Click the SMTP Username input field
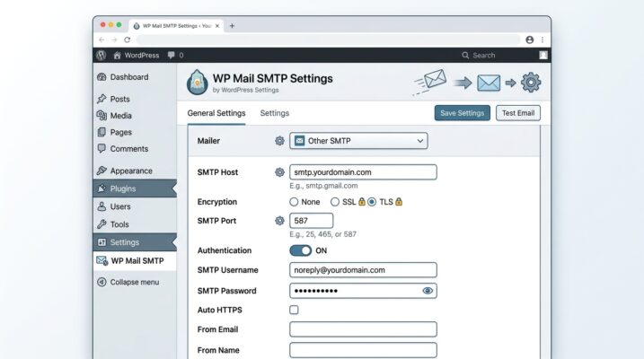Viewport: 644px width, 359px height. (363, 270)
